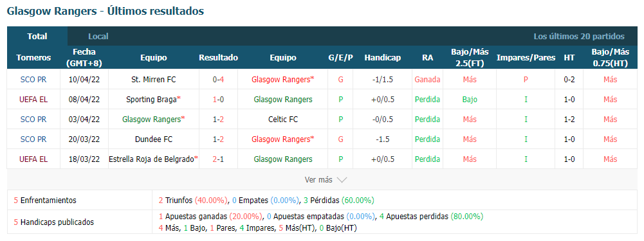Click the Impares/Pares column header
The height and width of the screenshot is (241, 644).
pos(526,58)
